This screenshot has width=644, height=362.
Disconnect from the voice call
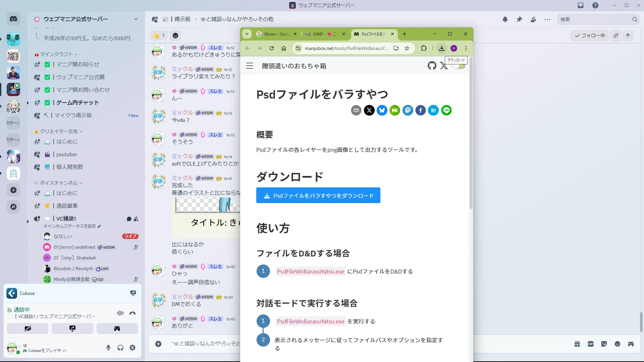(x=132, y=313)
